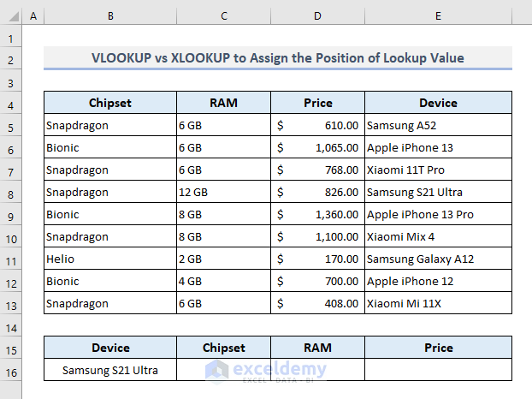Select the Samsung A52 cell
Image resolution: width=532 pixels, height=399 pixels.
coord(439,125)
